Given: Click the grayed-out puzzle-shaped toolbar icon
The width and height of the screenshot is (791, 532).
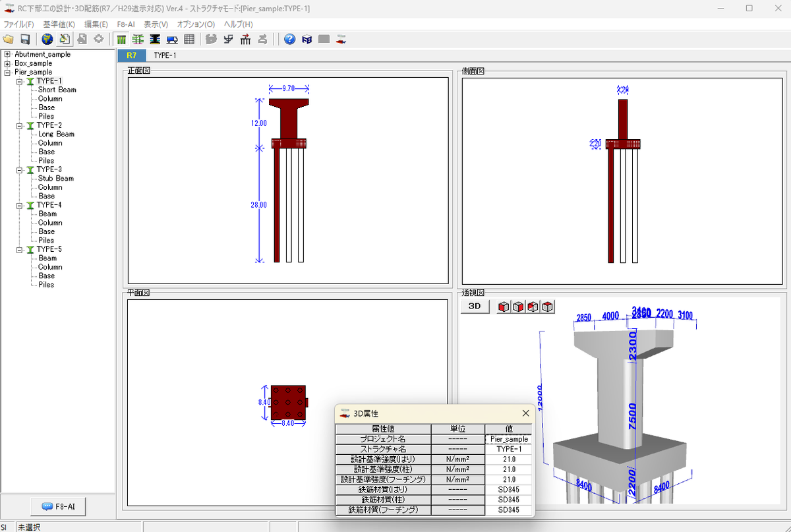Looking at the screenshot, I should (x=211, y=40).
